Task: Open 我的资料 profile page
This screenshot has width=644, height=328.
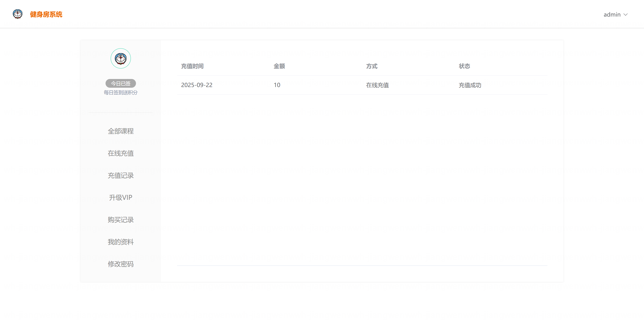Action: (121, 242)
